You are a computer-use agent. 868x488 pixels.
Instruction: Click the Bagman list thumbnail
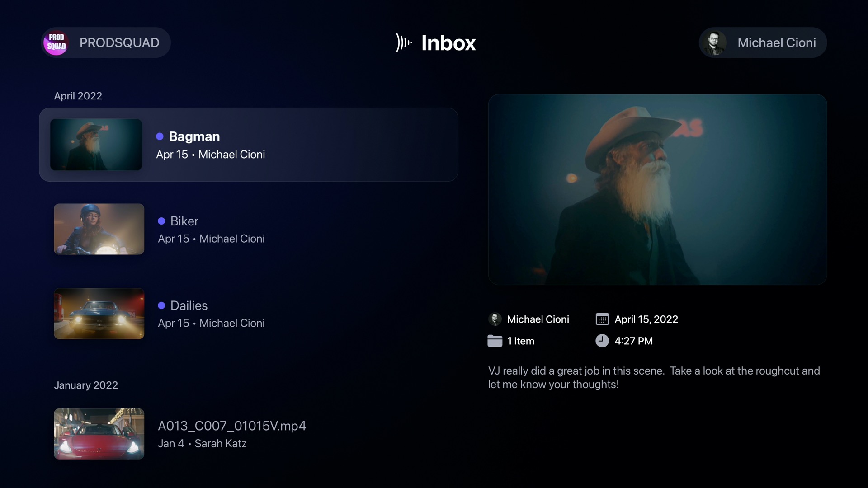96,145
